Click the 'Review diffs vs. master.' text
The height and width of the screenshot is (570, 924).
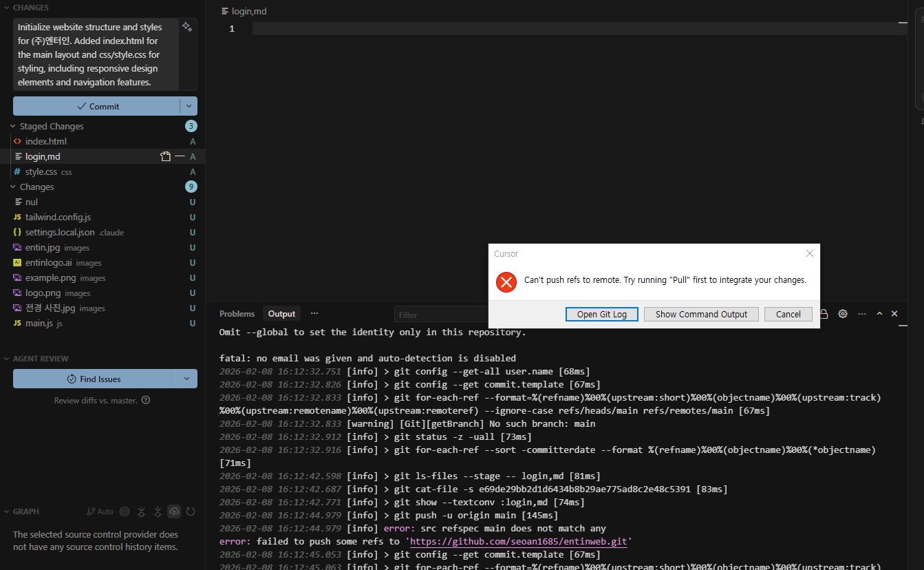click(x=96, y=400)
